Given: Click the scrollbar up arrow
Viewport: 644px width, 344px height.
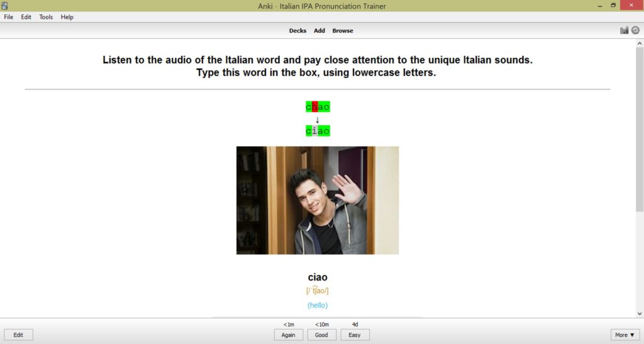Looking at the screenshot, I should [x=640, y=43].
